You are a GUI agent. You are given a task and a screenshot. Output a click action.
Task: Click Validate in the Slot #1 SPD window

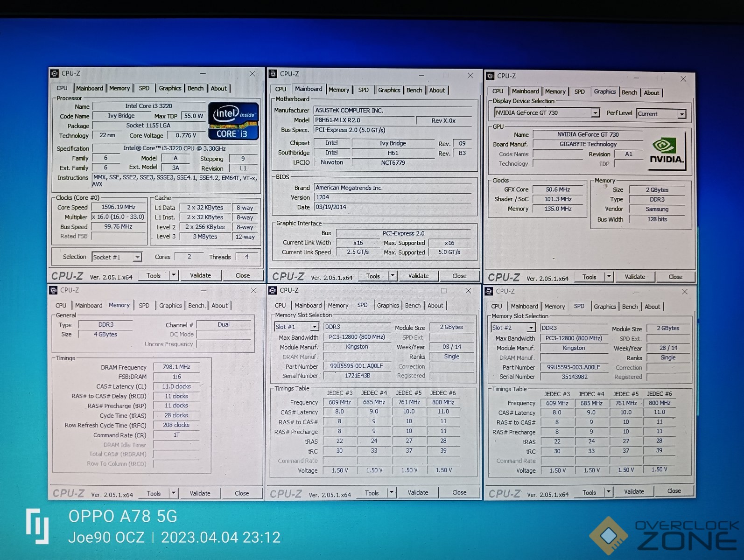418,492
